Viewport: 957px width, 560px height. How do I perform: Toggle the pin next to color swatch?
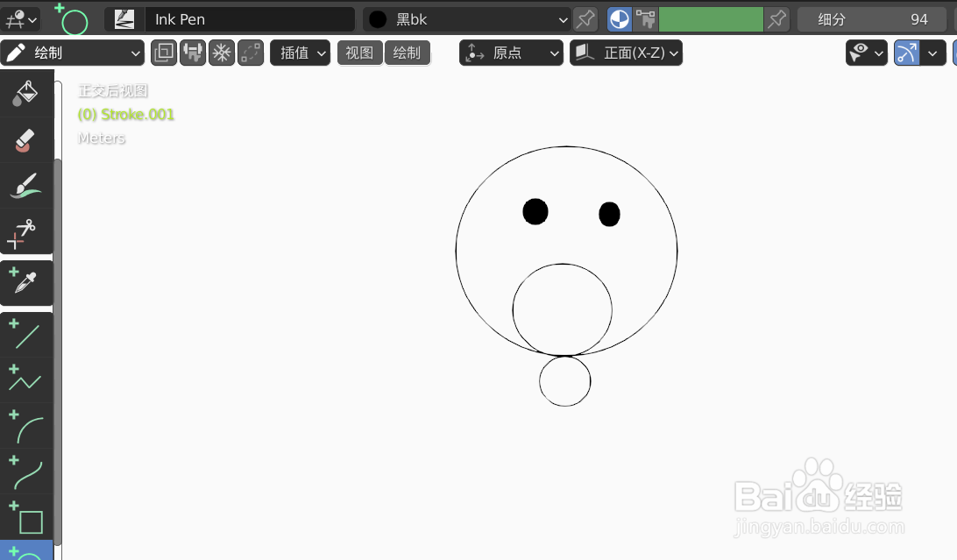pos(777,19)
